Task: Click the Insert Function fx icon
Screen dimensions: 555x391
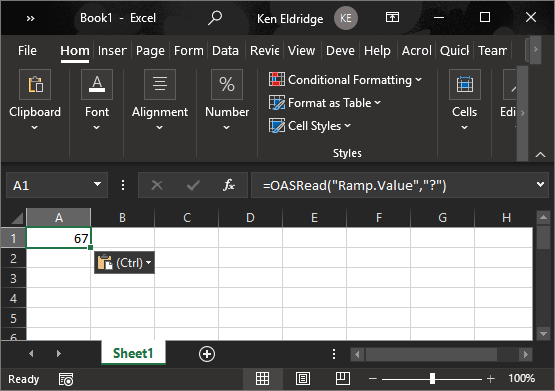Action: tap(229, 185)
